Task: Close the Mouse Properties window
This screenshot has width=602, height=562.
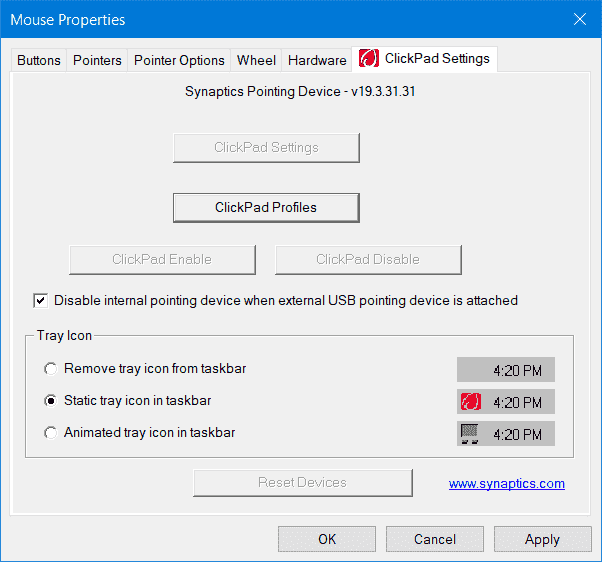Action: pyautogui.click(x=580, y=19)
